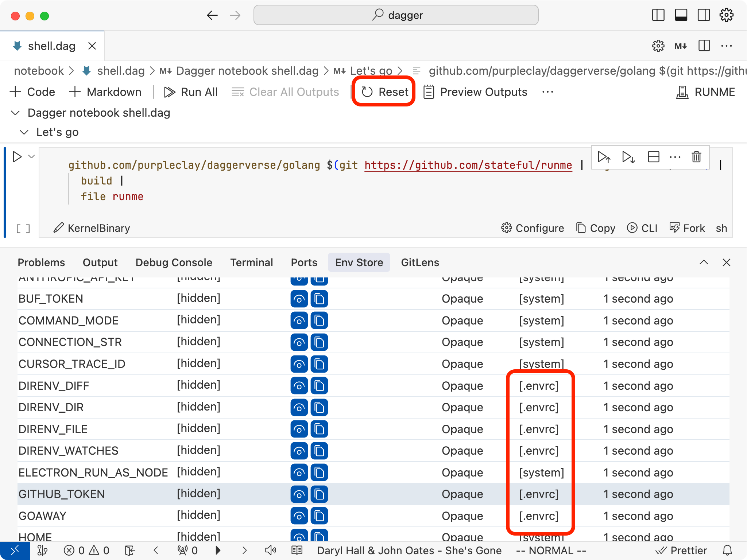Toggle the bottom panel layout icon
The height and width of the screenshot is (560, 747).
(x=681, y=15)
